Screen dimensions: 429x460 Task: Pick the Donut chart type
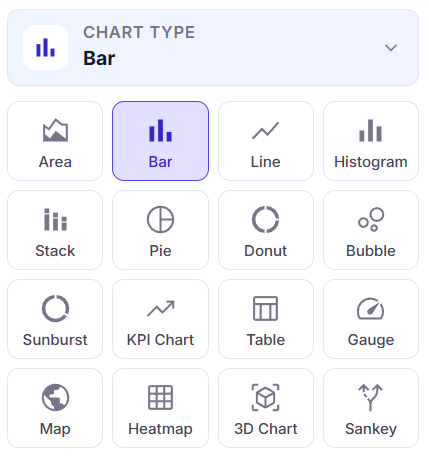(x=266, y=230)
